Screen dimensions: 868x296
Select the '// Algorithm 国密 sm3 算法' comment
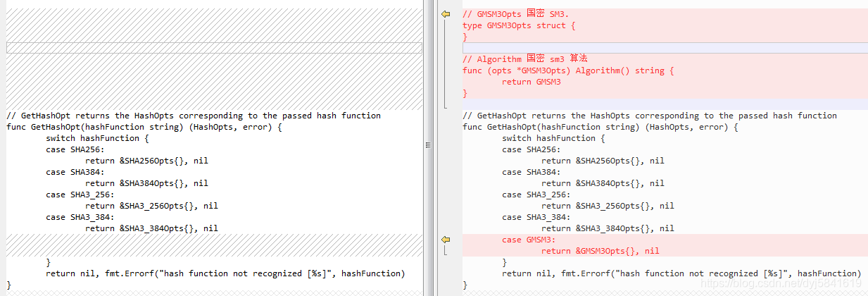[525, 59]
